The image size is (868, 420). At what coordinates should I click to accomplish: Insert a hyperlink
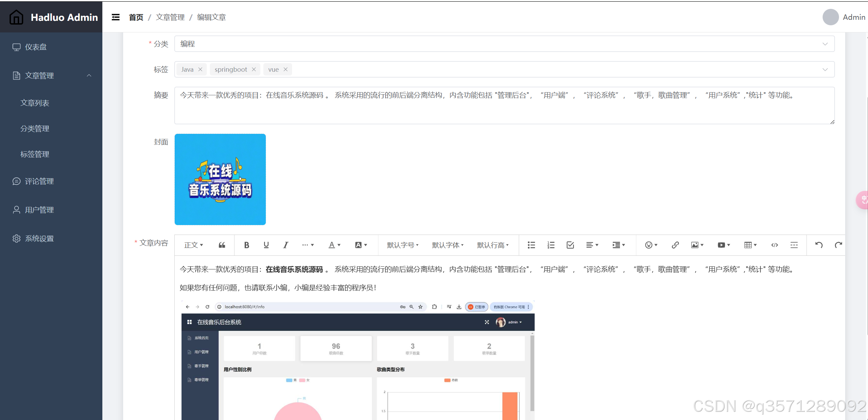pos(675,245)
